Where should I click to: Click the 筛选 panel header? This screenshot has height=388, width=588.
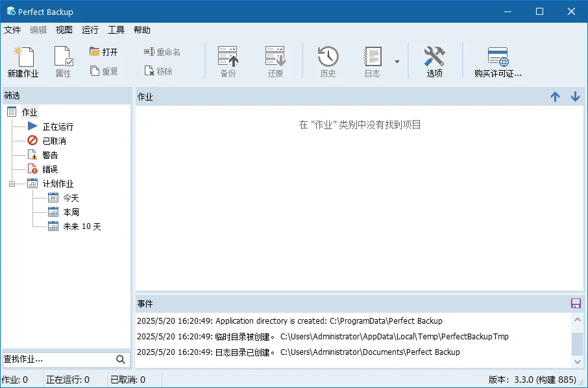pyautogui.click(x=67, y=96)
